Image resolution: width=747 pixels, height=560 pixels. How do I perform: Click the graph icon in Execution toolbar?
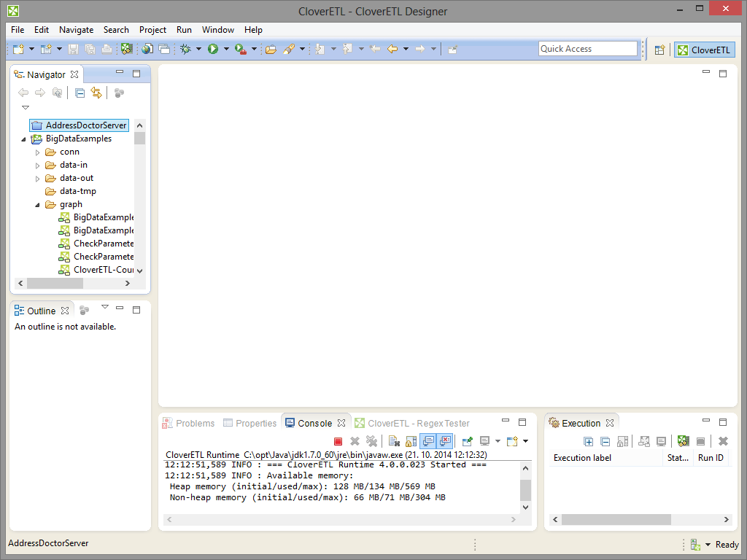coord(683,441)
